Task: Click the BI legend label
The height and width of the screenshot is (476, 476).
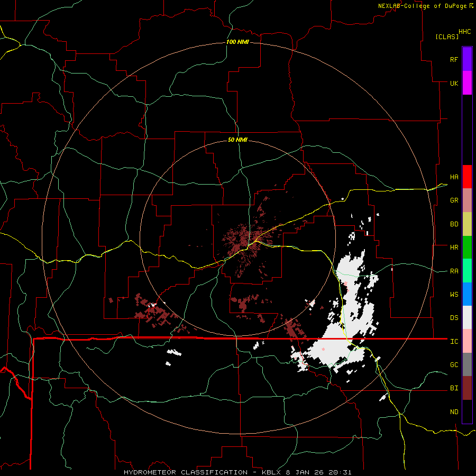Action: (454, 388)
